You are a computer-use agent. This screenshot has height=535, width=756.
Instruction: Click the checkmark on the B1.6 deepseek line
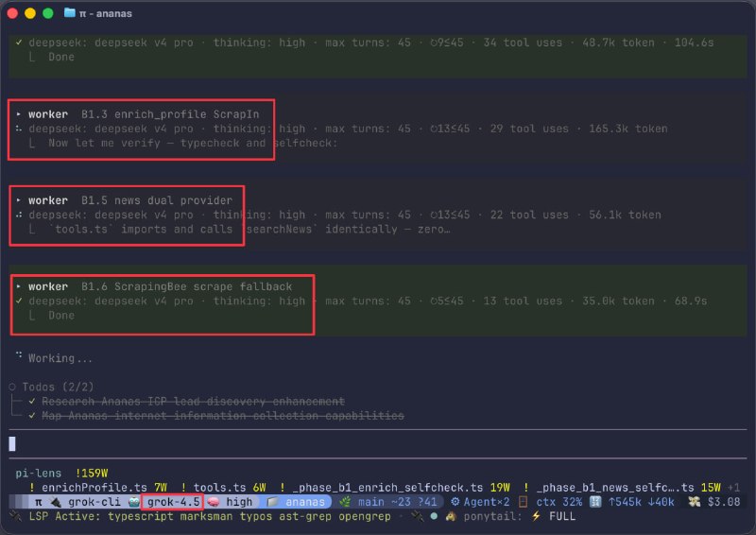tap(19, 301)
